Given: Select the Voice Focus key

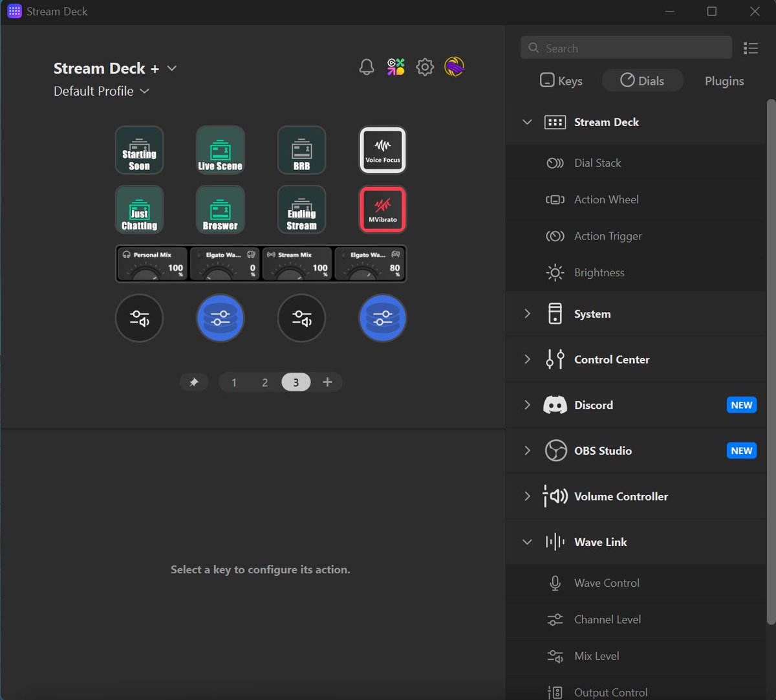Looking at the screenshot, I should (x=383, y=150).
